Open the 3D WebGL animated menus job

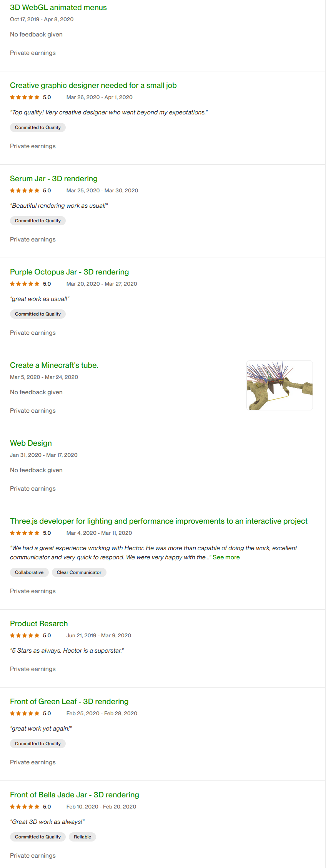pos(58,8)
